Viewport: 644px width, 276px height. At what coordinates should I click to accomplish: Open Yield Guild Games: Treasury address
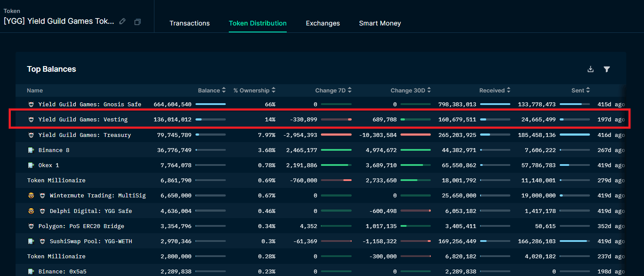coord(85,135)
